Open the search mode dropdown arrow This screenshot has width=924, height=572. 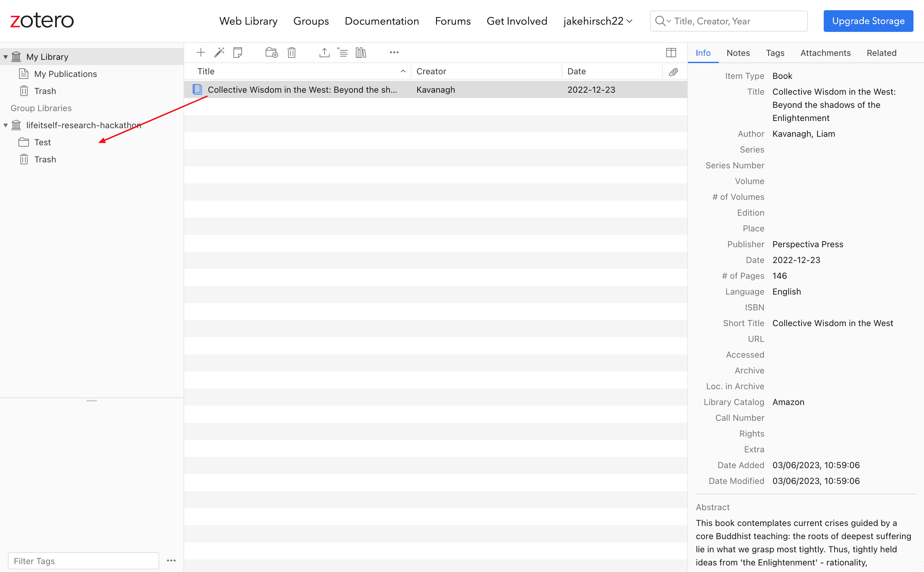pos(669,21)
